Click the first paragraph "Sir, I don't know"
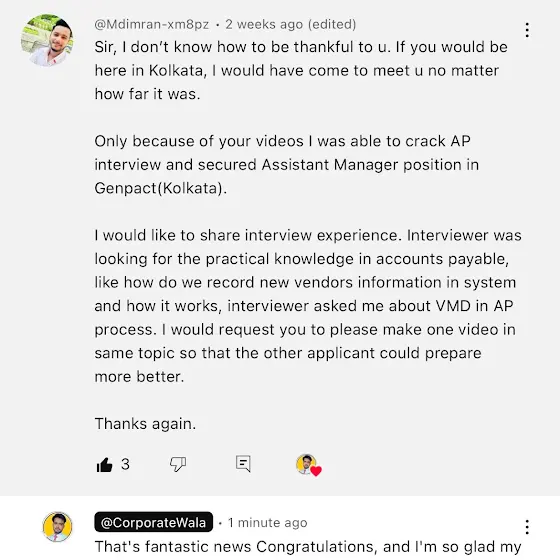 [301, 70]
